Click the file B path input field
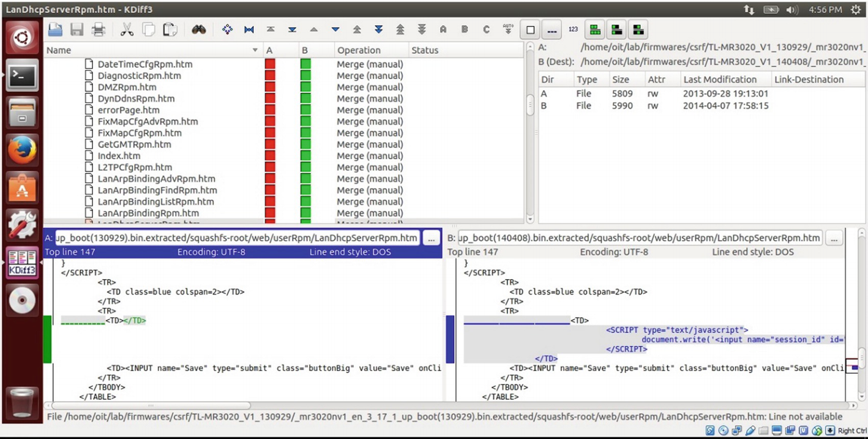The height and width of the screenshot is (439, 868). (640, 238)
